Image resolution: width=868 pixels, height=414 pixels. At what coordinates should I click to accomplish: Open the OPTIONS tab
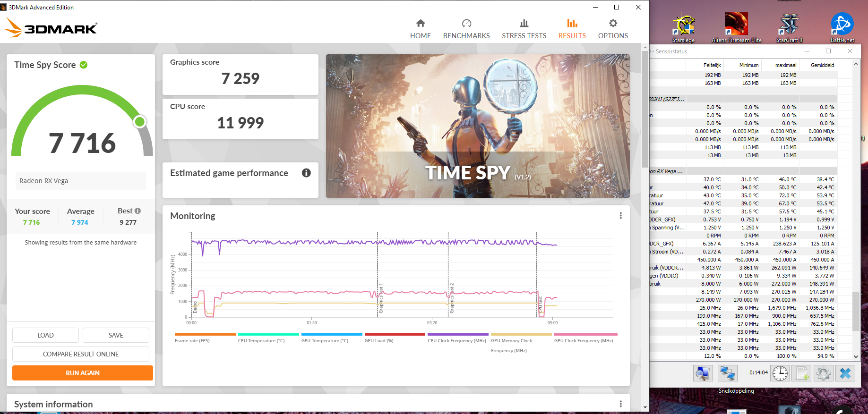point(613,29)
